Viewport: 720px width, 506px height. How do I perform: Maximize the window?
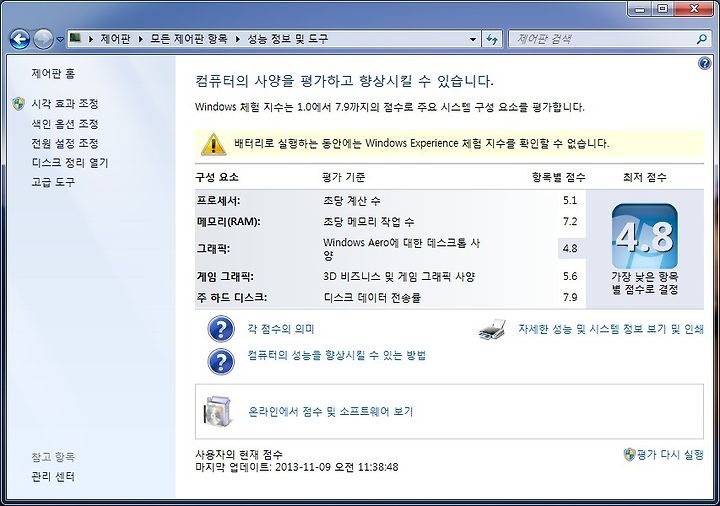(x=663, y=9)
